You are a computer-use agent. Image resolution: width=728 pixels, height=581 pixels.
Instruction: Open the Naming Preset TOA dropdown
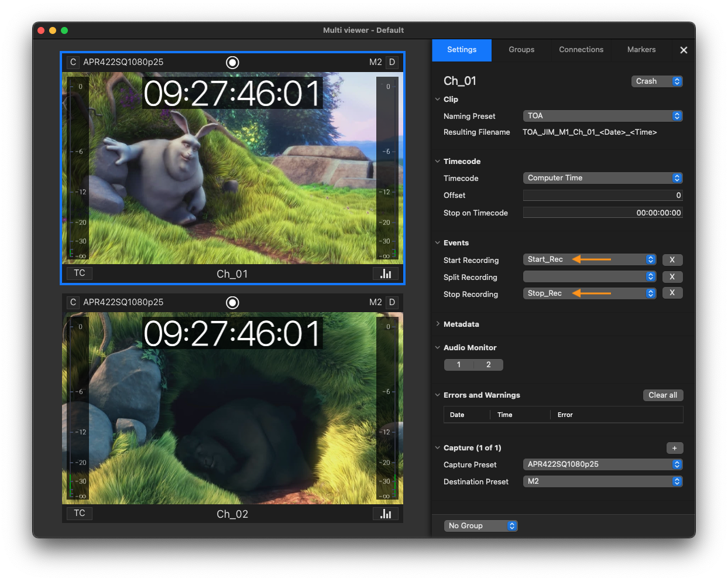tap(603, 116)
